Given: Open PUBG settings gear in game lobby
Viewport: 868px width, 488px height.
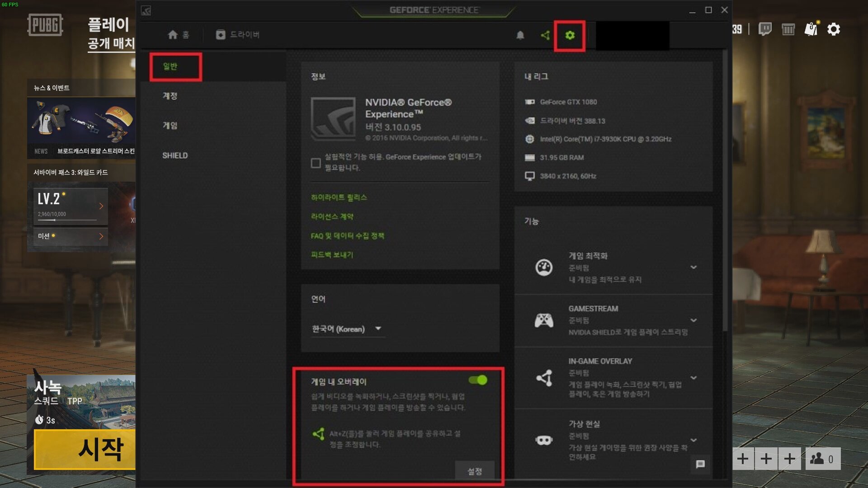Looking at the screenshot, I should pos(833,29).
